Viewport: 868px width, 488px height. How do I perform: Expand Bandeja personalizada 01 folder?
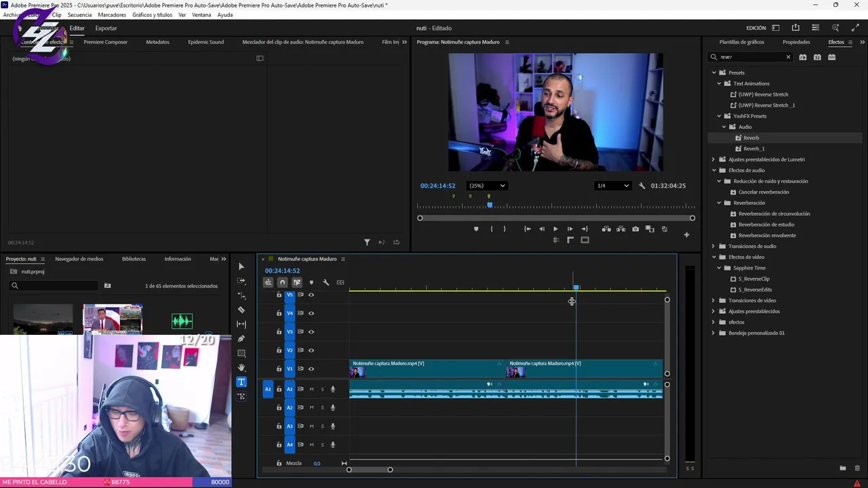pos(713,333)
